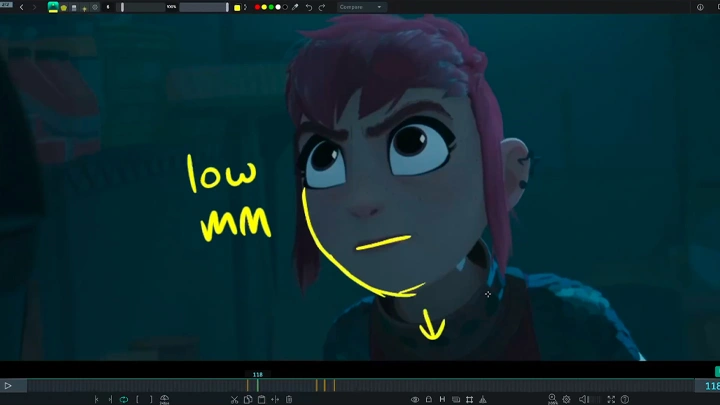720x405 pixels.
Task: Toggle loop playback icon
Action: pyautogui.click(x=124, y=399)
